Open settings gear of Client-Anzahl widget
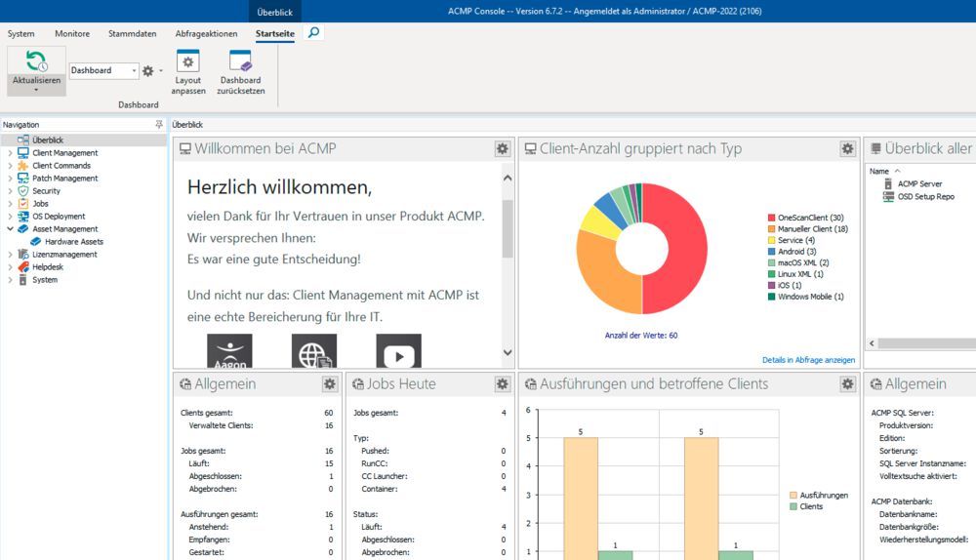This screenshot has height=560, width=976. [847, 148]
